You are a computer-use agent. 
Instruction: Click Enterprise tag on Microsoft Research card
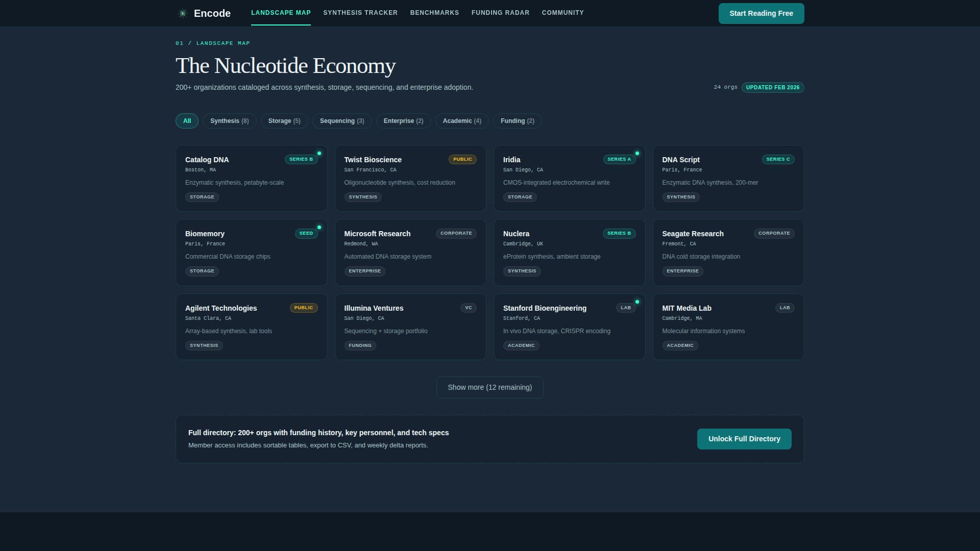tap(364, 271)
